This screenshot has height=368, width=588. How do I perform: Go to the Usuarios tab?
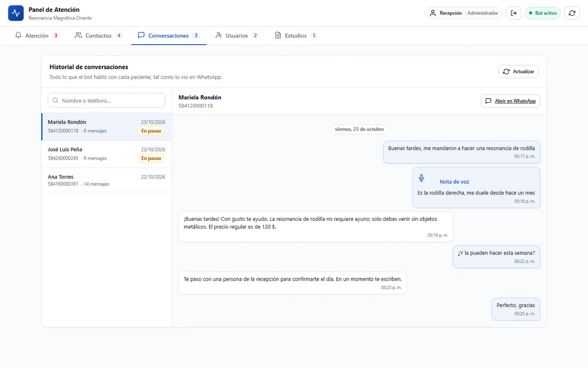coord(237,35)
